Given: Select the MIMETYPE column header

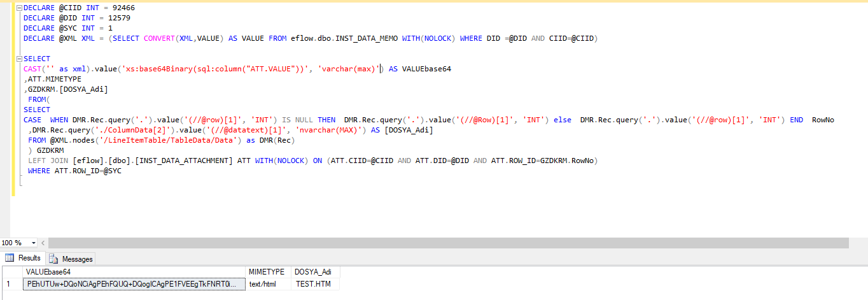Looking at the screenshot, I should coord(267,272).
